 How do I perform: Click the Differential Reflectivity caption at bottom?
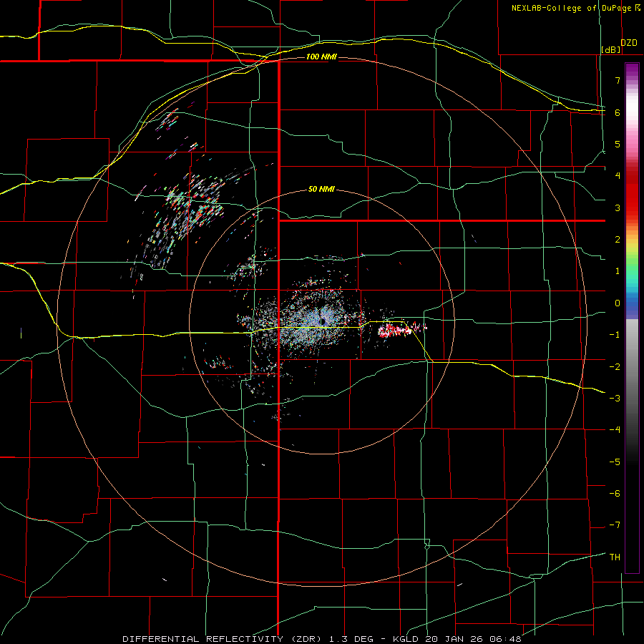tap(322, 639)
